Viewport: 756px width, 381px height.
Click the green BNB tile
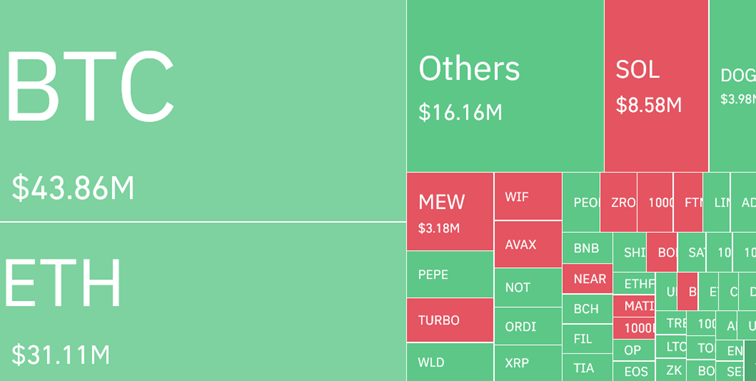[587, 248]
